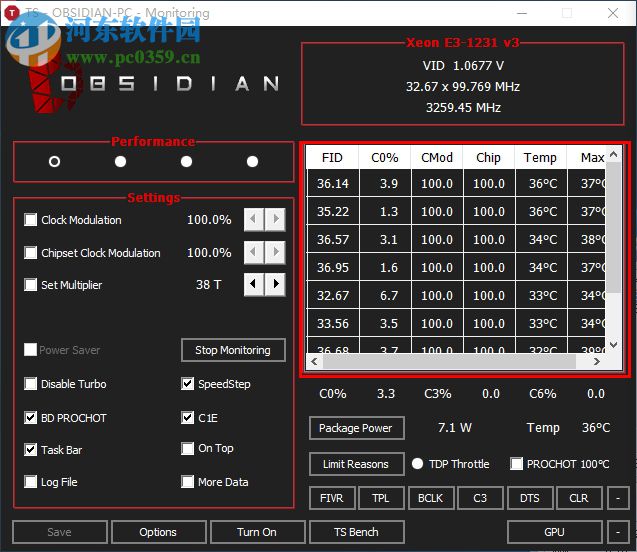Select the first Performance profile radio
The image size is (637, 552).
coord(54,162)
